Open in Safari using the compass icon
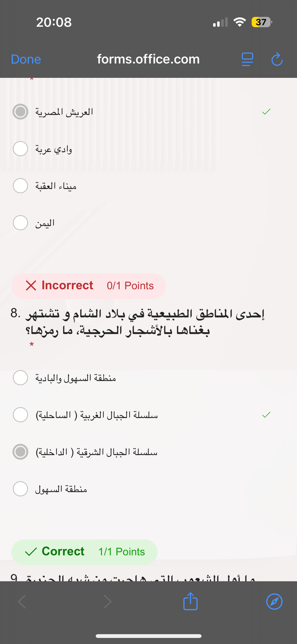The height and width of the screenshot is (644, 297). [x=274, y=601]
